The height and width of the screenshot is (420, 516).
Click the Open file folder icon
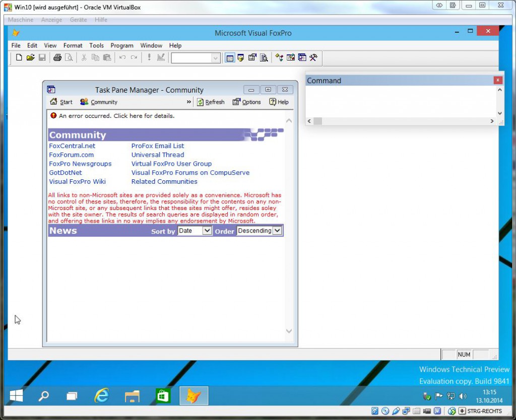(31, 57)
